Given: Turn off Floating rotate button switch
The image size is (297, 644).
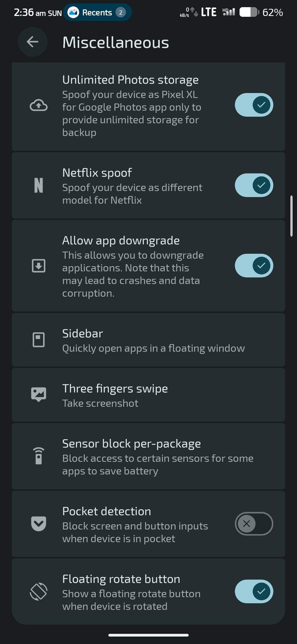Looking at the screenshot, I should click(x=254, y=591).
